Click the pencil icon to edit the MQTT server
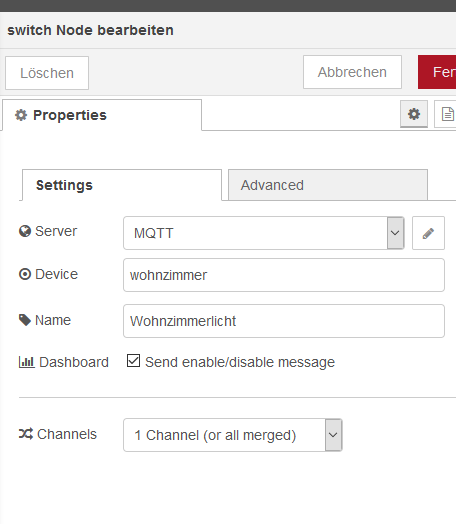Screen dimensions: 456x524 tap(428, 233)
